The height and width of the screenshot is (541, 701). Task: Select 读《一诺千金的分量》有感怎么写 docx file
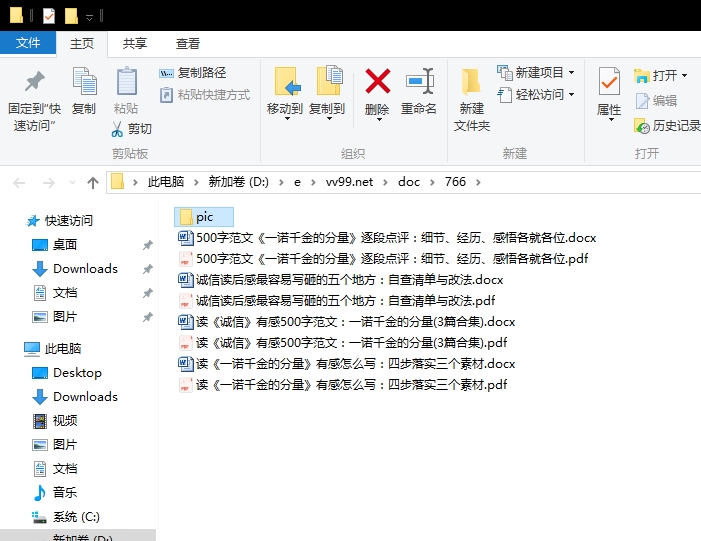pos(346,364)
